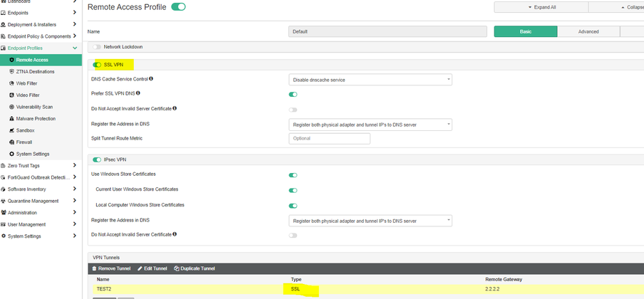Click the Malware Protection sidebar icon
The width and height of the screenshot is (644, 299).
tap(11, 118)
